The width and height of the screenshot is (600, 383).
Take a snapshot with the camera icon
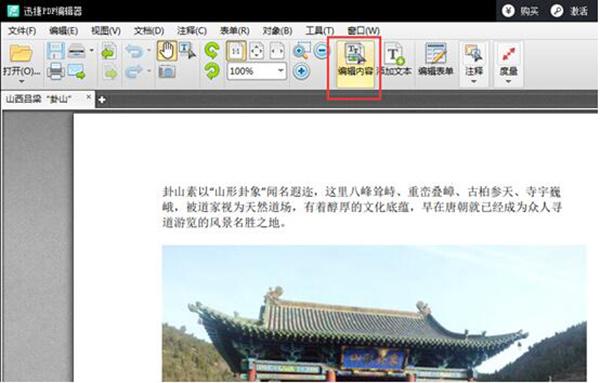[x=167, y=72]
